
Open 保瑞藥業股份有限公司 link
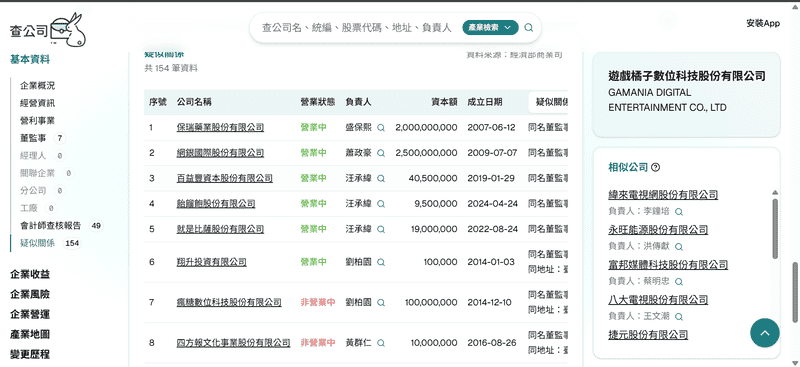[220, 128]
